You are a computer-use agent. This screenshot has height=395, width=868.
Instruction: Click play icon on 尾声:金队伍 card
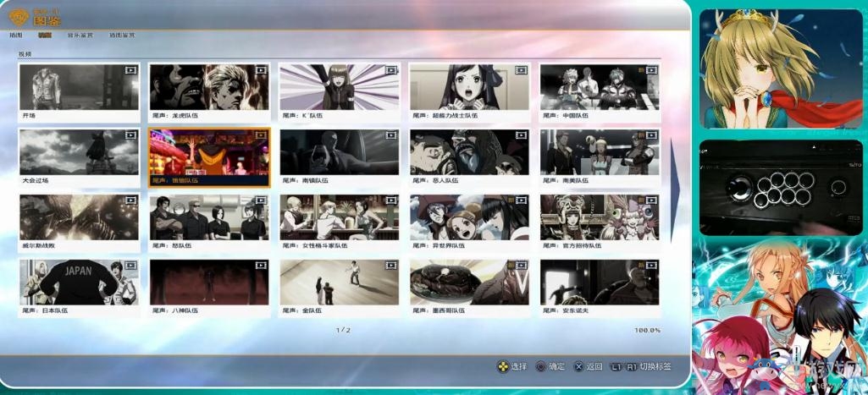391,266
